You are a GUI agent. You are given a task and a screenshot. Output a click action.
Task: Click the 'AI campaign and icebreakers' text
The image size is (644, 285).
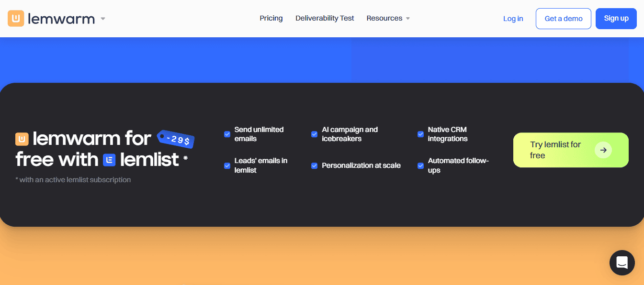[x=350, y=134]
